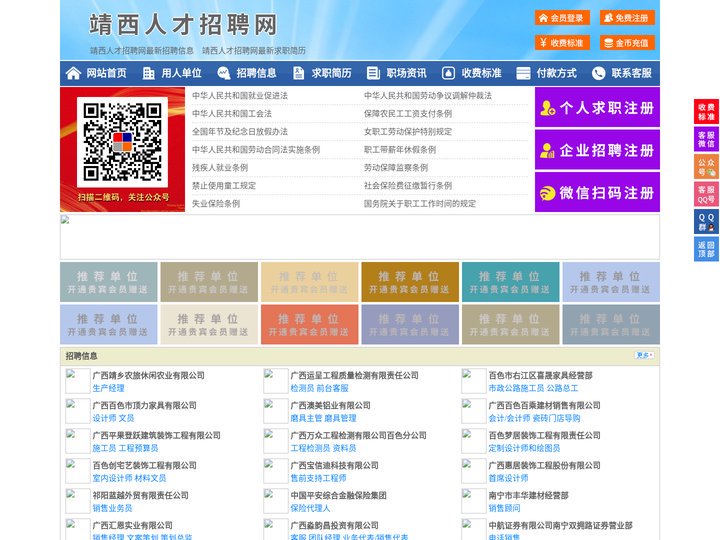Open 付款方式 navigation item
720x540 pixels.
[557, 73]
